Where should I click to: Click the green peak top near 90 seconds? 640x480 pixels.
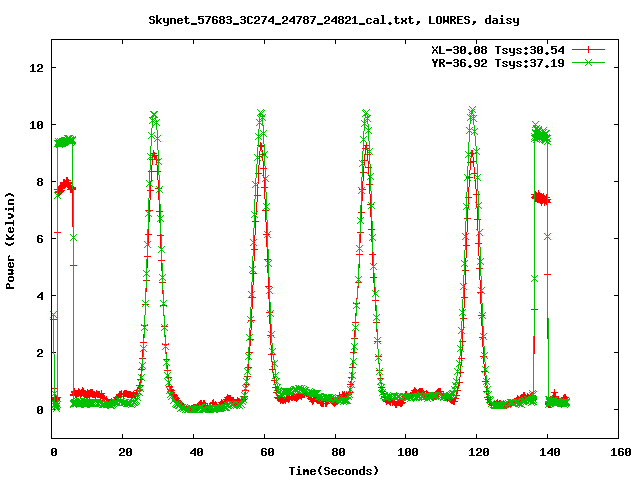(x=366, y=113)
